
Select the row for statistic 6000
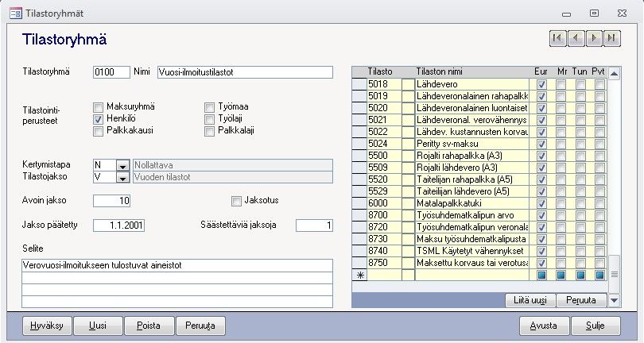point(359,202)
